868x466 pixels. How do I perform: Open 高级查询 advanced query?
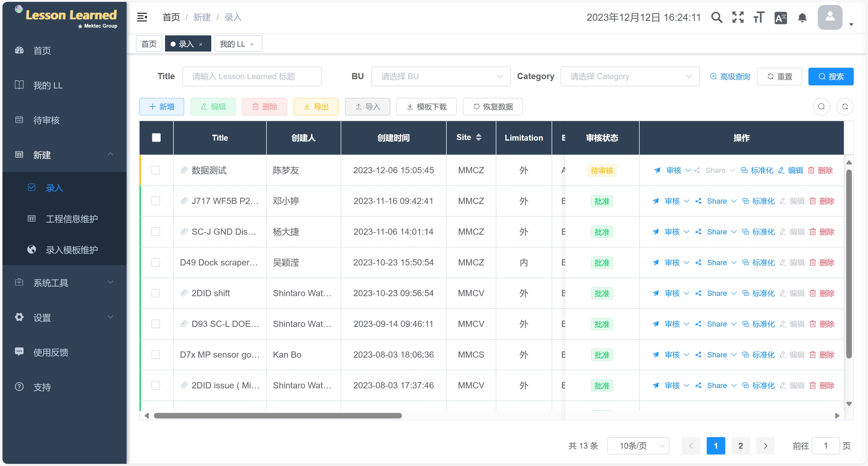(x=730, y=77)
